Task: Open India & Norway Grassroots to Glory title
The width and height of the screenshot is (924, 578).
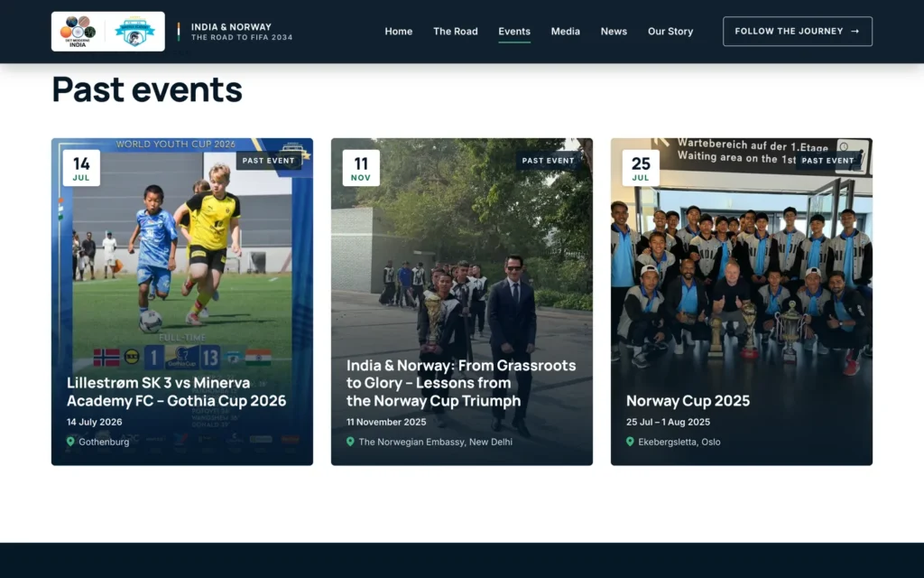Action: 461,383
